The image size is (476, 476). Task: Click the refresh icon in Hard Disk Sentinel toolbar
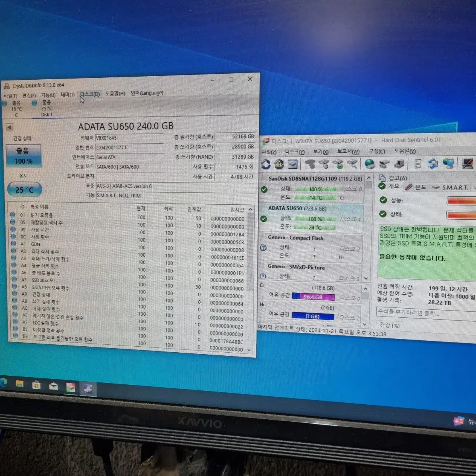click(x=266, y=164)
